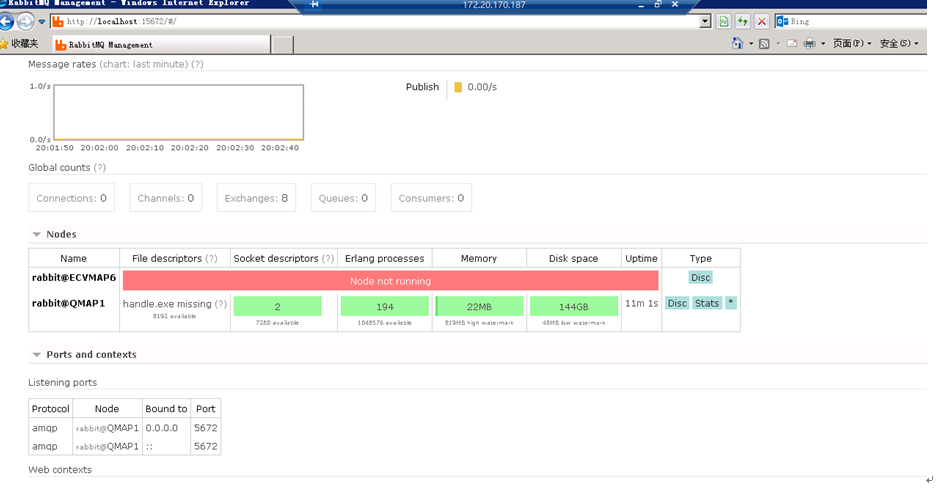Click handle.exe missing help (?)

point(221,304)
